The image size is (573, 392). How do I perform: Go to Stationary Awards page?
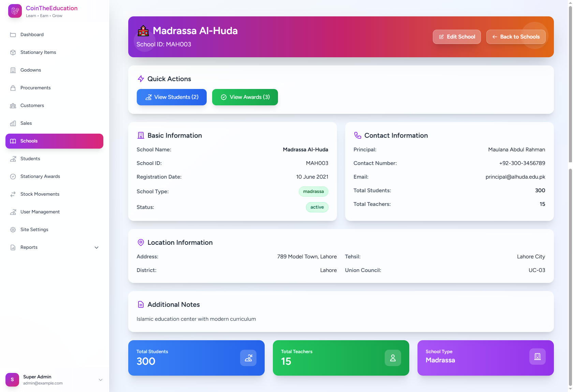[x=40, y=177]
